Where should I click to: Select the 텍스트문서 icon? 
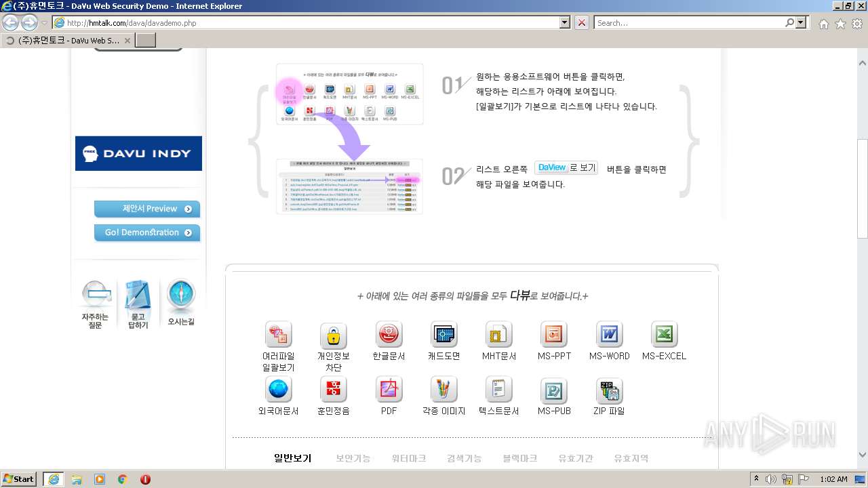[499, 390]
